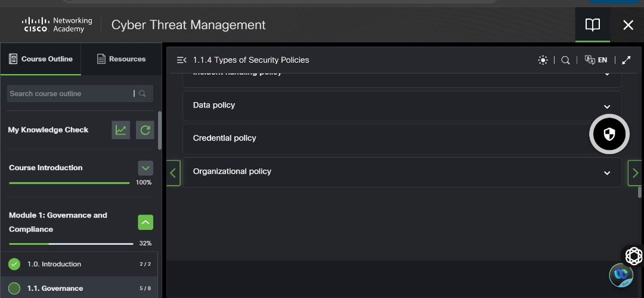
Task: Open My Knowledge Check progress chart
Action: 120,130
